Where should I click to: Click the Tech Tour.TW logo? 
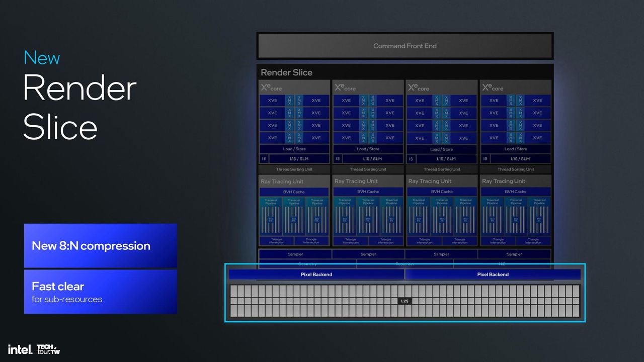49,349
